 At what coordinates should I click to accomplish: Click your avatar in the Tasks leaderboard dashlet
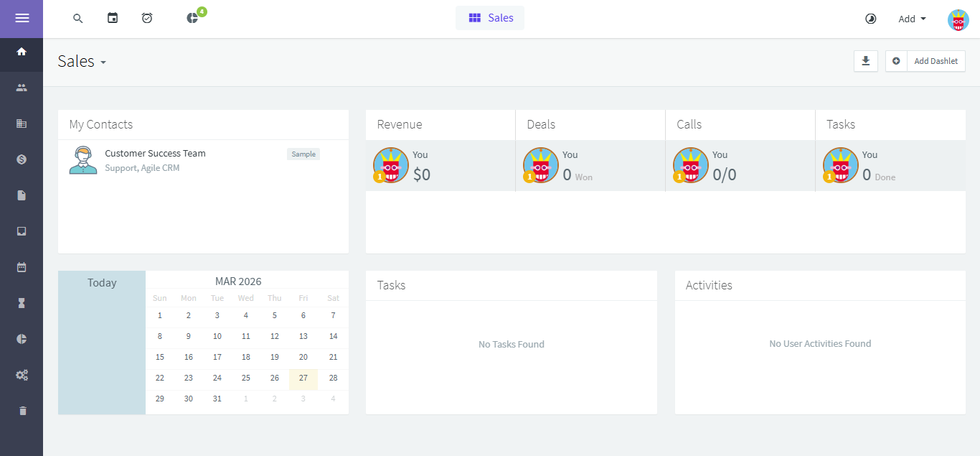coord(840,165)
